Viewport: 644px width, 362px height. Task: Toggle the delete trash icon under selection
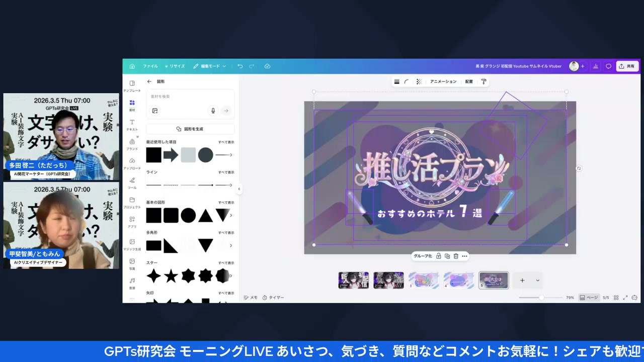(455, 256)
